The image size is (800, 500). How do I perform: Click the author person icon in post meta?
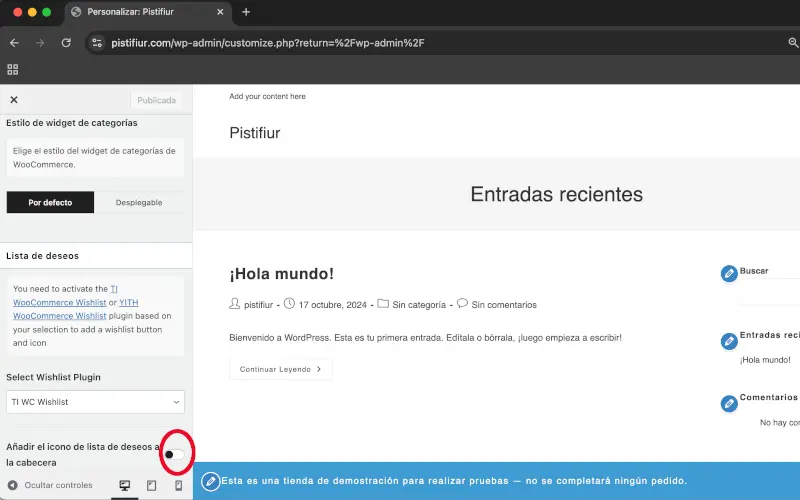pos(235,304)
